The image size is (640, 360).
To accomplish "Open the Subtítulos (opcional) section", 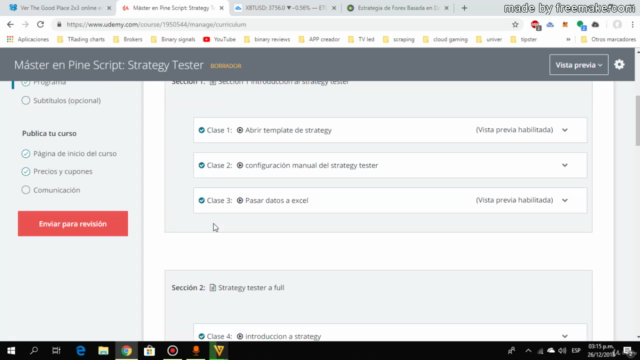I will [67, 100].
